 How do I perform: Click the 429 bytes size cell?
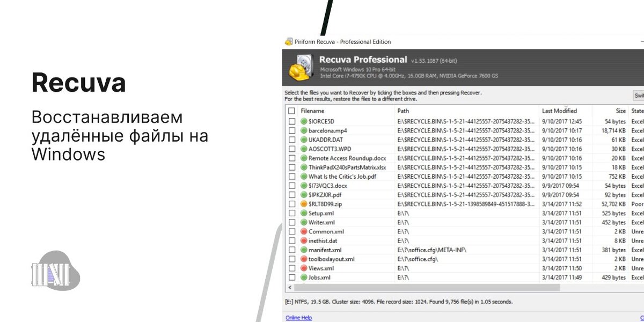coord(613,277)
